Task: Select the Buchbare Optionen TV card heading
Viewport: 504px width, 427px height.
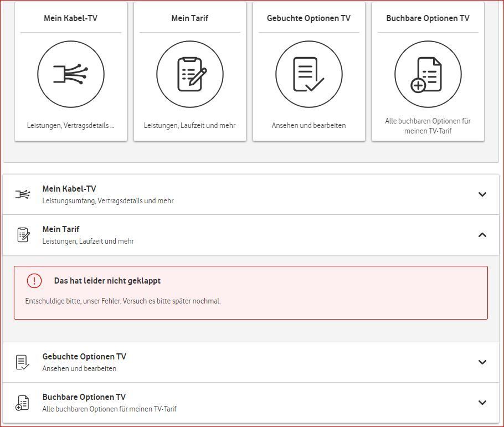Action: [428, 18]
